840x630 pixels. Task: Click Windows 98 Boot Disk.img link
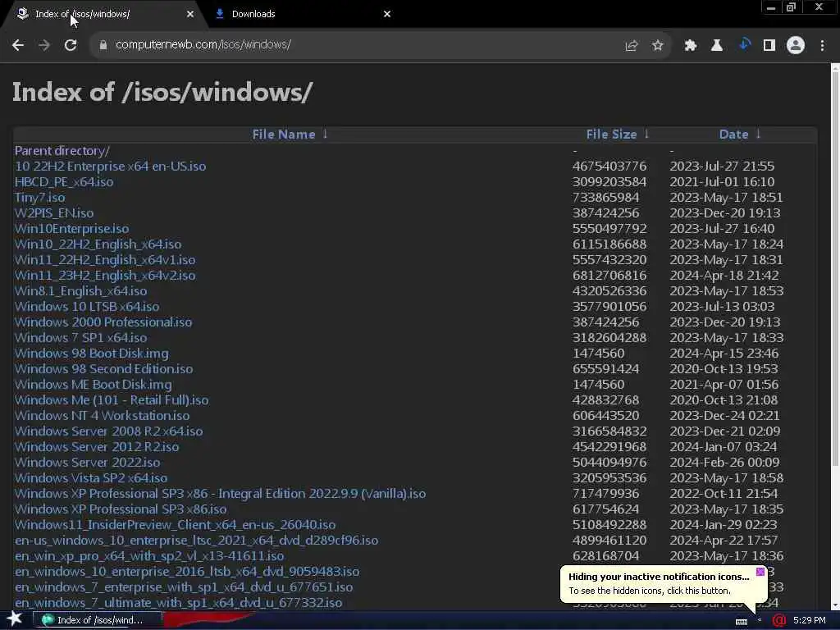[x=91, y=353]
